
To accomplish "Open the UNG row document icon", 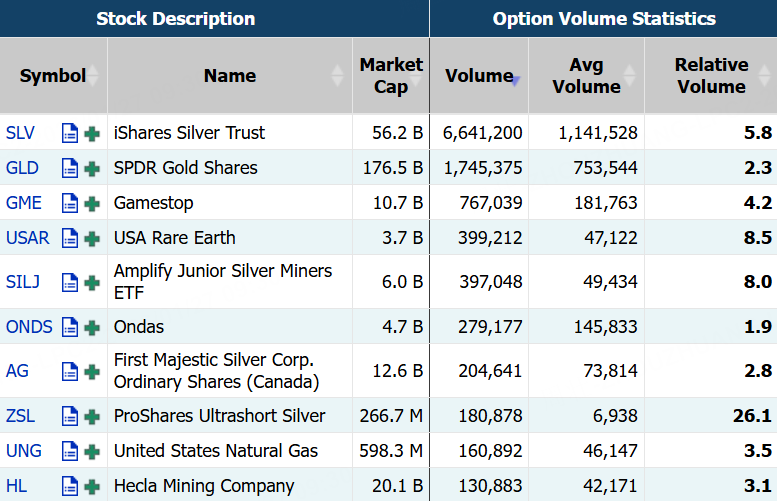I will point(70,451).
